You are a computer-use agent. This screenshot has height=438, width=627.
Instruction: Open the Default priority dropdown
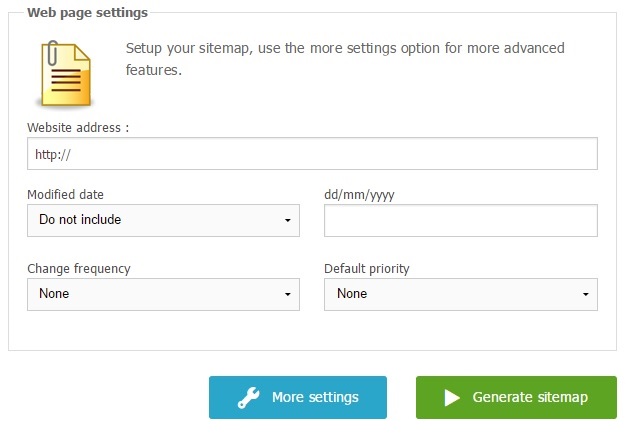tap(460, 294)
